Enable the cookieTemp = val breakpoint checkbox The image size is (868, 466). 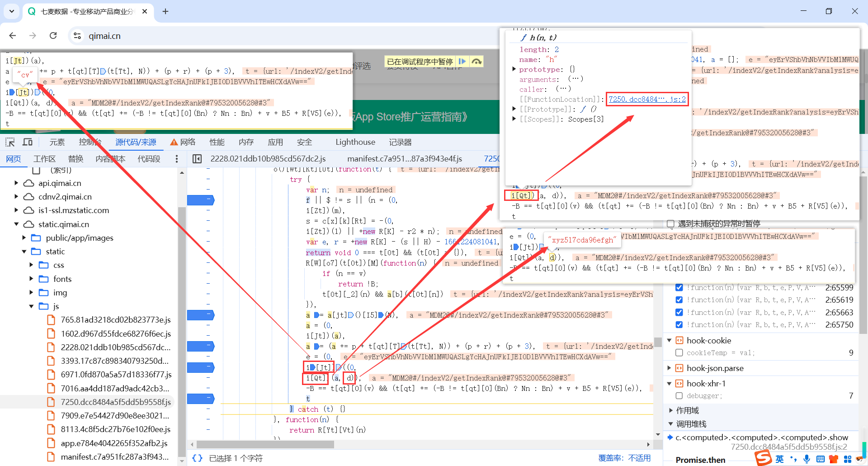coord(679,352)
